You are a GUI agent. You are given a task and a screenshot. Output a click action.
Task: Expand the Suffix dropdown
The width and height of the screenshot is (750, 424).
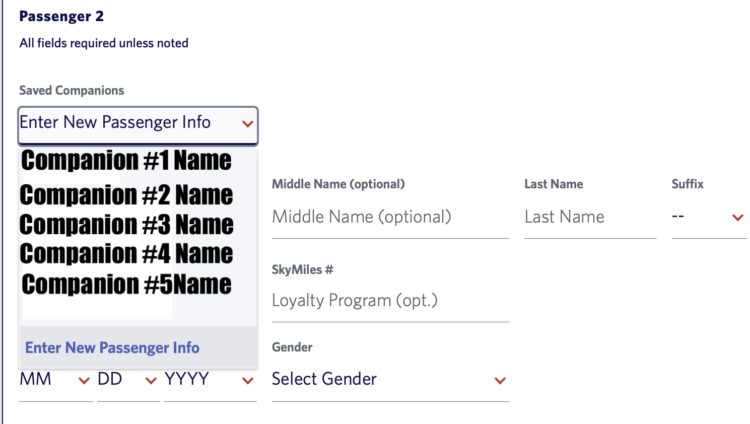pos(708,217)
